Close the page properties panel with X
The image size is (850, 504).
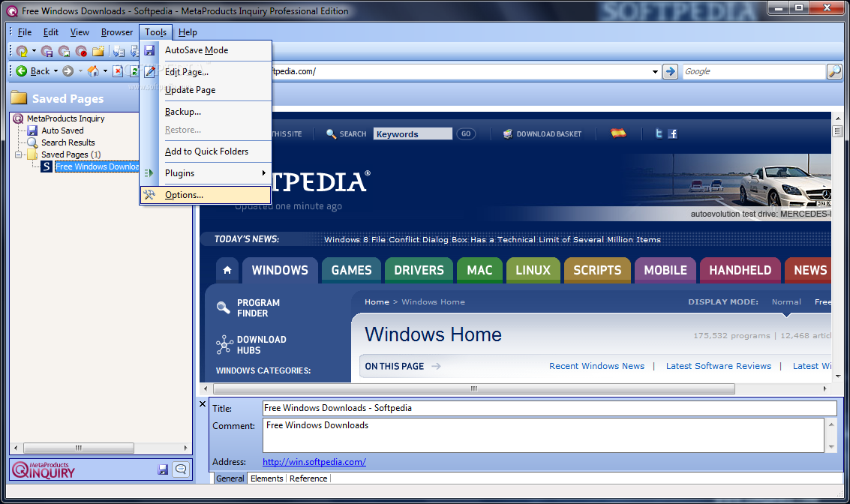coord(203,403)
